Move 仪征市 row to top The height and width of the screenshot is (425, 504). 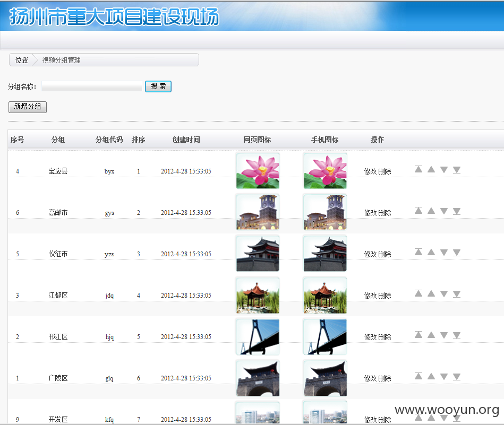(x=418, y=252)
